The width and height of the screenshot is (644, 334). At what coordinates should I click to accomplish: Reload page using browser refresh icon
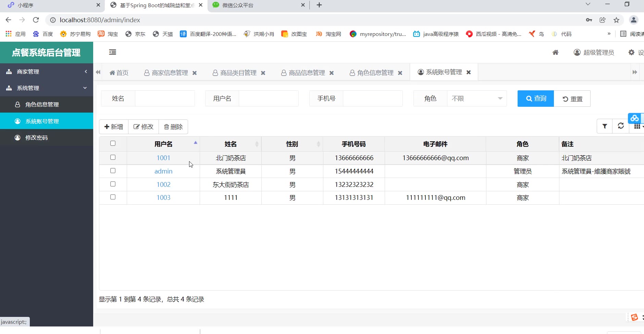tap(36, 20)
